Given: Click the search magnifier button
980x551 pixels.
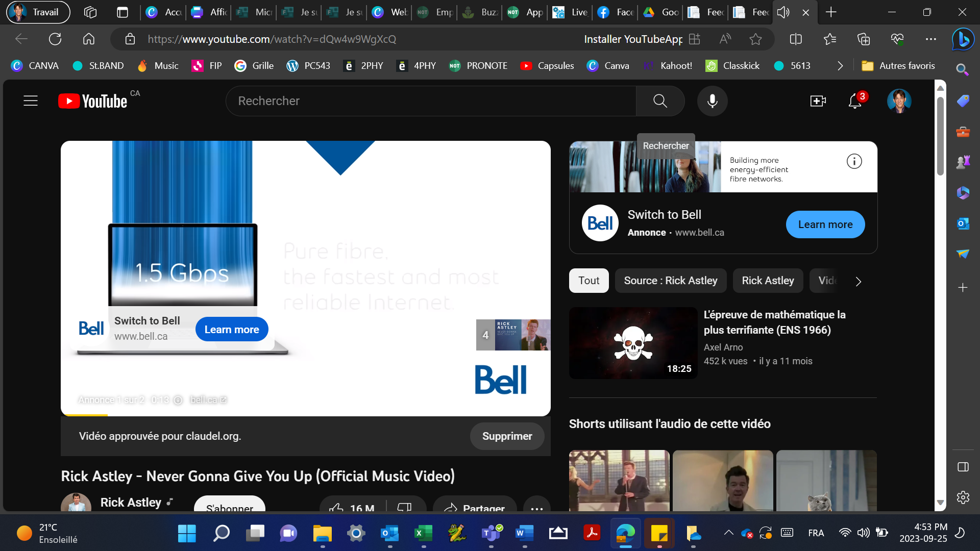Looking at the screenshot, I should [660, 101].
